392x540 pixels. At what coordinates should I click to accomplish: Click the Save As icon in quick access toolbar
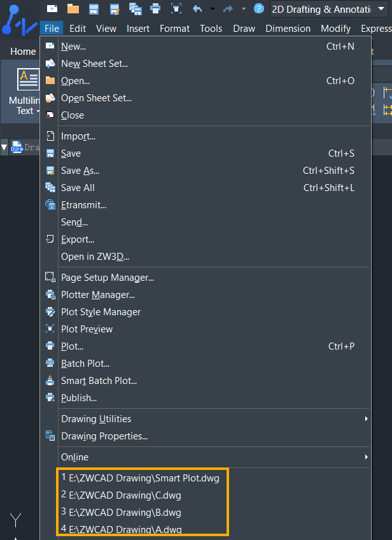point(115,10)
